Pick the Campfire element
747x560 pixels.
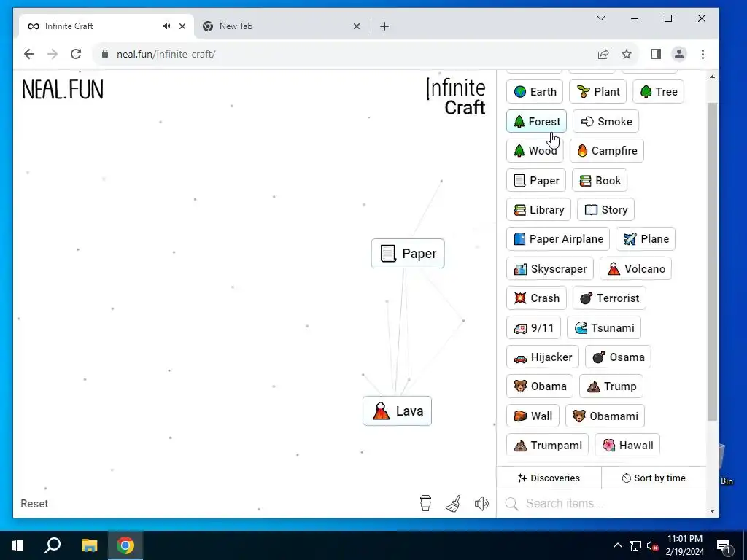[x=606, y=150]
